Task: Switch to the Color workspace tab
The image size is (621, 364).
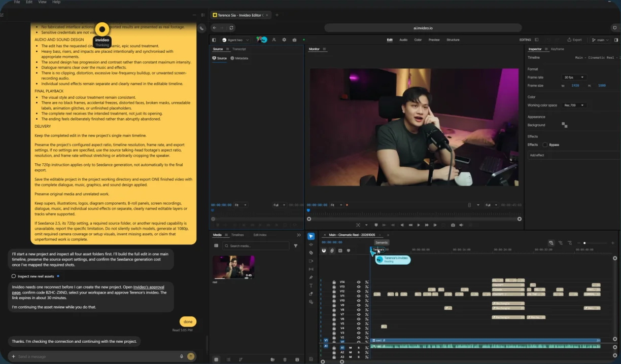Action: tap(418, 40)
